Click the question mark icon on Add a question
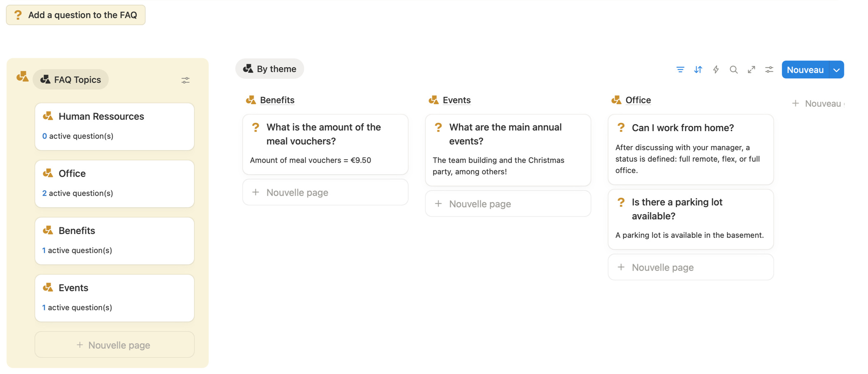 click(x=18, y=14)
